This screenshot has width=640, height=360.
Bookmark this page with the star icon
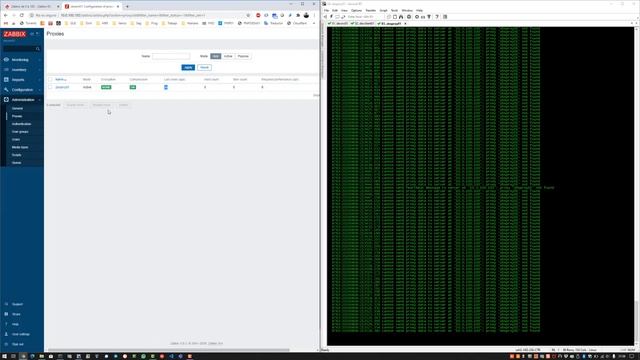(x=248, y=15)
